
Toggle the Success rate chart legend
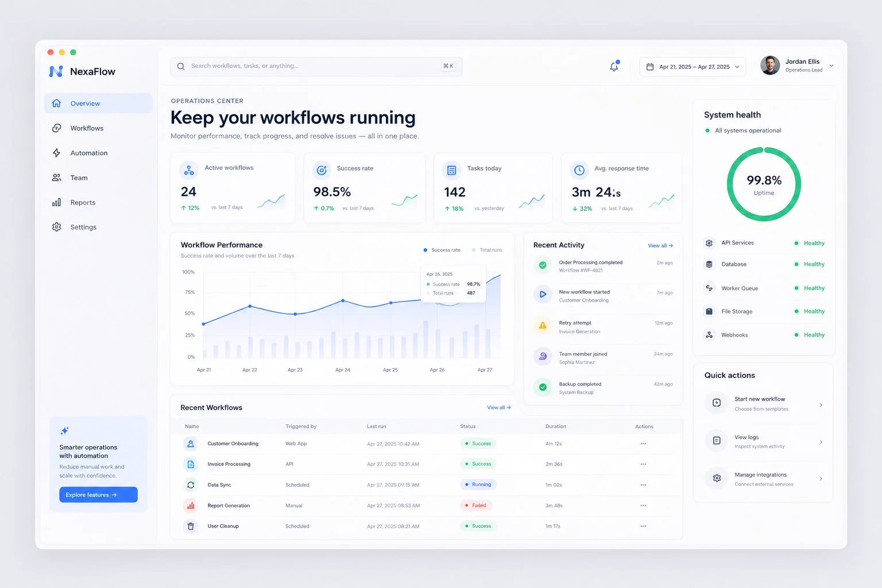click(442, 250)
